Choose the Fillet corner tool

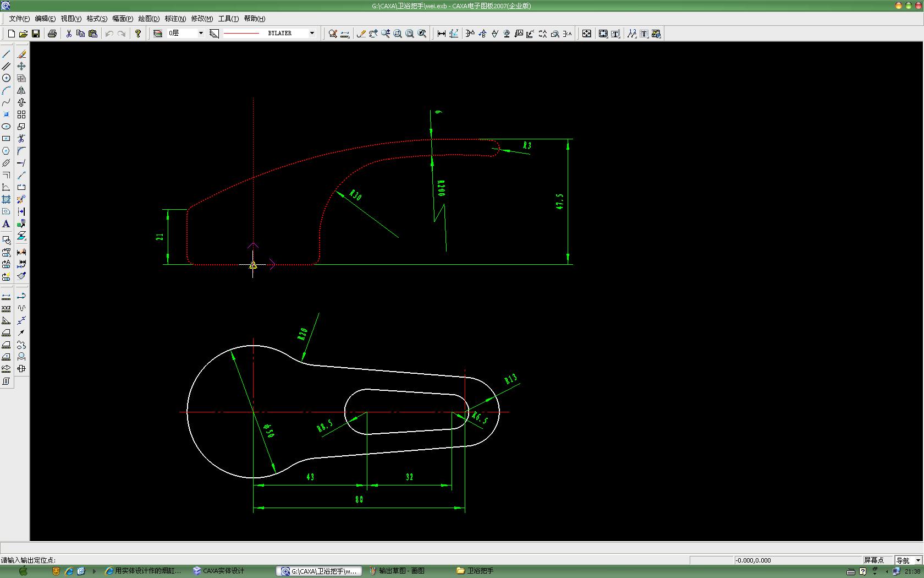[21, 151]
